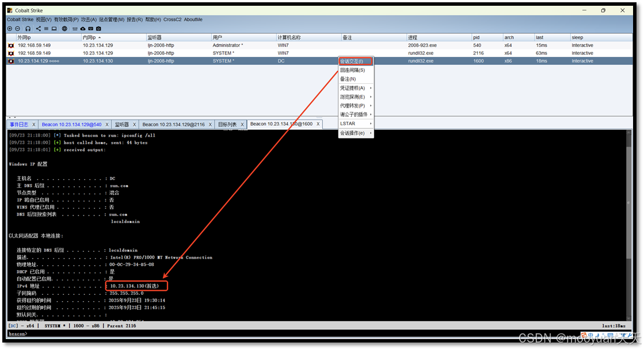Open the 视图(V) menu
644x350 pixels.
(44, 20)
